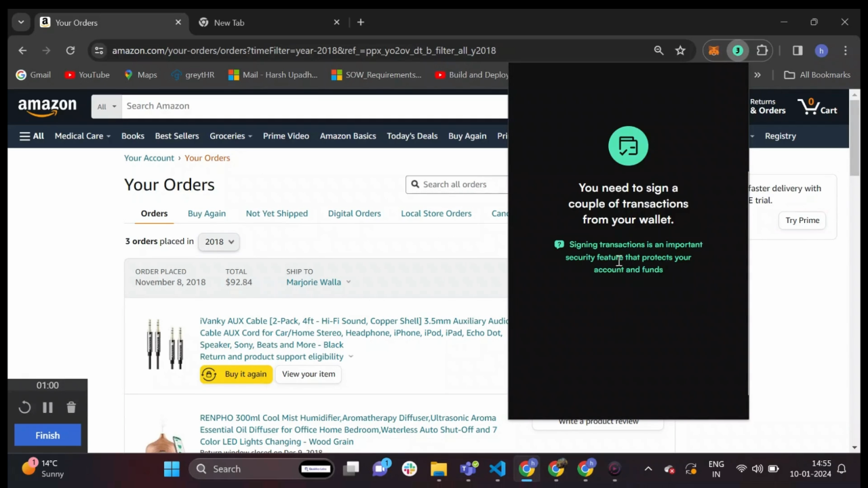
Task: Expand the Marjorie Walla ship-to dropdown
Action: [319, 283]
